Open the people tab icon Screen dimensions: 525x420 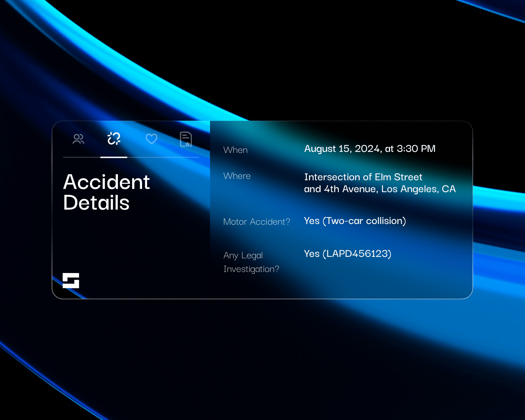[78, 139]
